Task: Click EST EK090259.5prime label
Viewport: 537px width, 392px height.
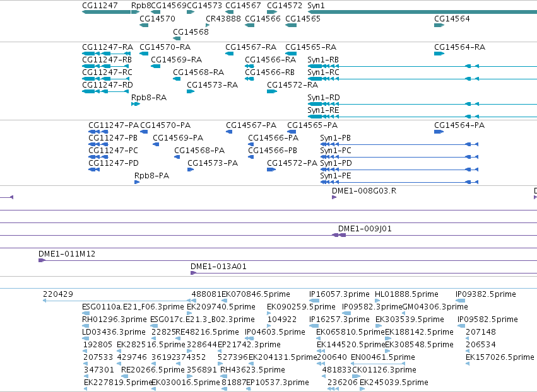Action: point(301,307)
